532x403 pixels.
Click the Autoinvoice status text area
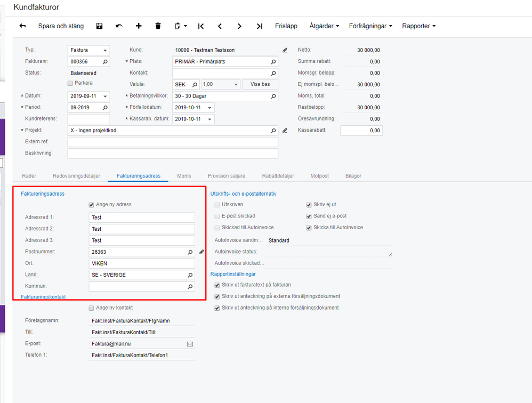pos(329,252)
